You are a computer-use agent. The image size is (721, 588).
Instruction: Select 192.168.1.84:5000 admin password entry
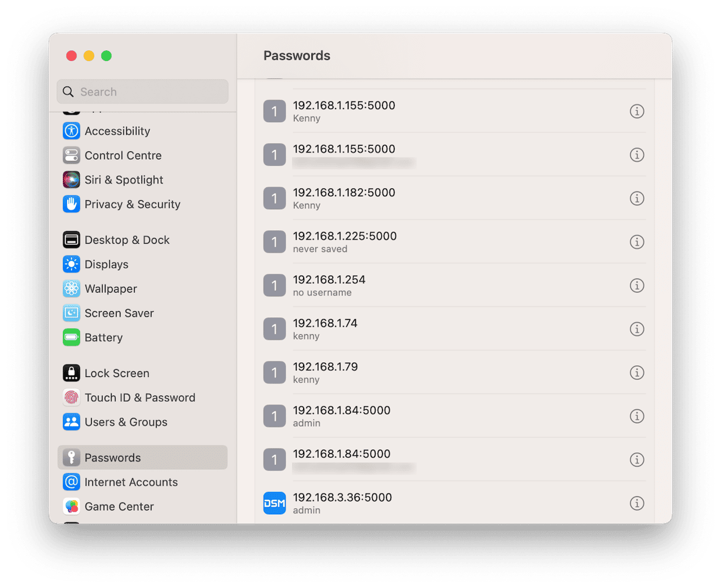click(x=415, y=416)
